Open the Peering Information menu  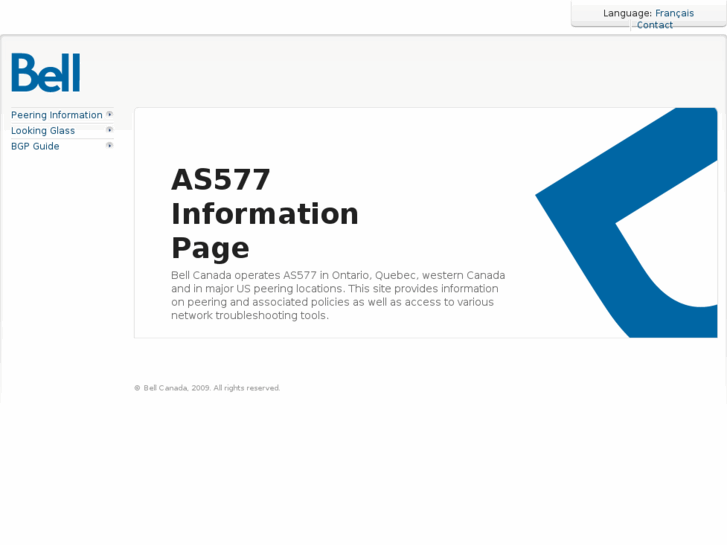[57, 115]
